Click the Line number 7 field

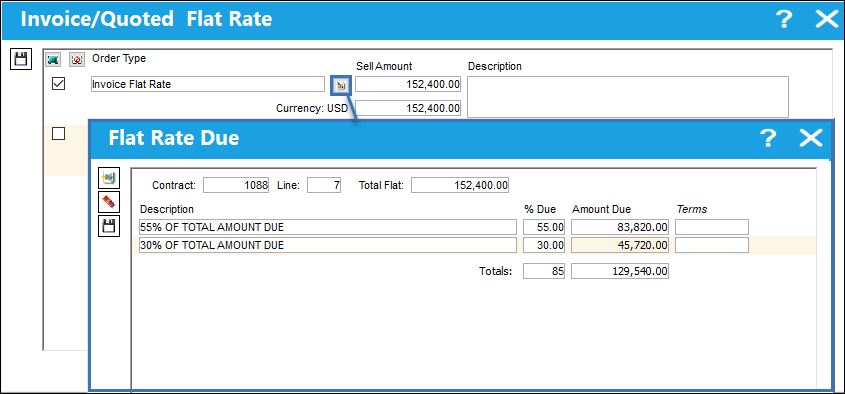[x=324, y=185]
